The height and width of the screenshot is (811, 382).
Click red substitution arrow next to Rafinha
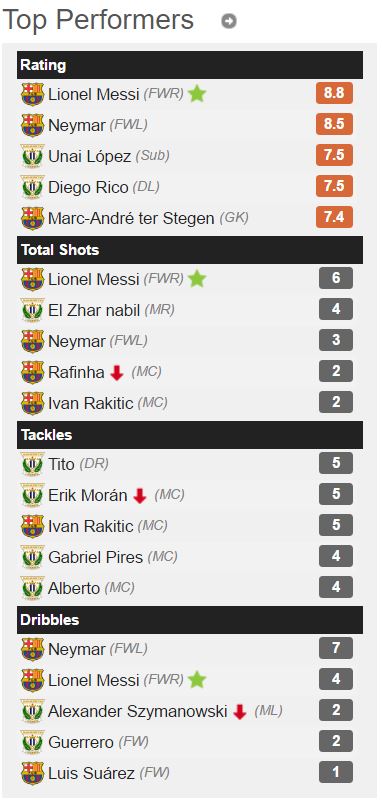pyautogui.click(x=117, y=372)
